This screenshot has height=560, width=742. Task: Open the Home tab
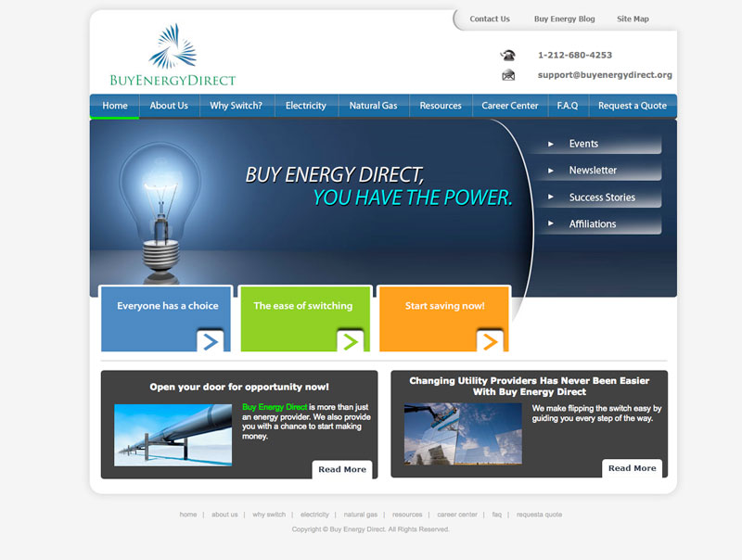115,106
